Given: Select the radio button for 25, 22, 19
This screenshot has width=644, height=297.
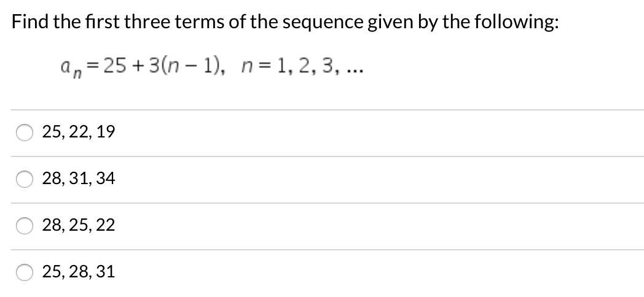Looking at the screenshot, I should pos(25,133).
